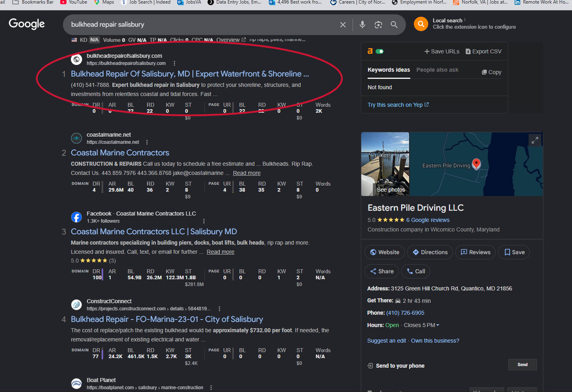Open more options for ConstructConnect result
572x392 pixels.
tap(219, 309)
